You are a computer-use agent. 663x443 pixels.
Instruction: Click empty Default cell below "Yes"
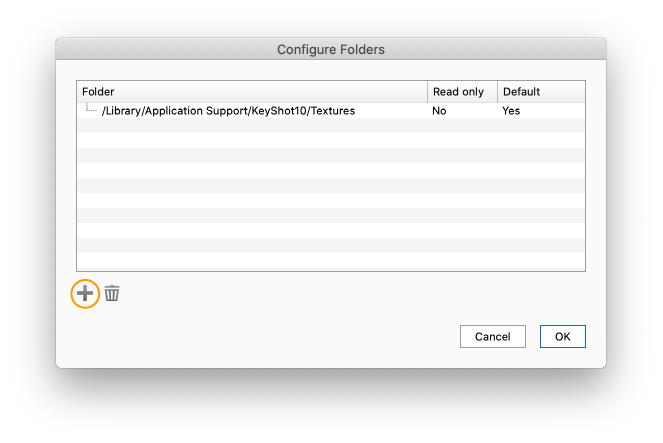[x=540, y=126]
